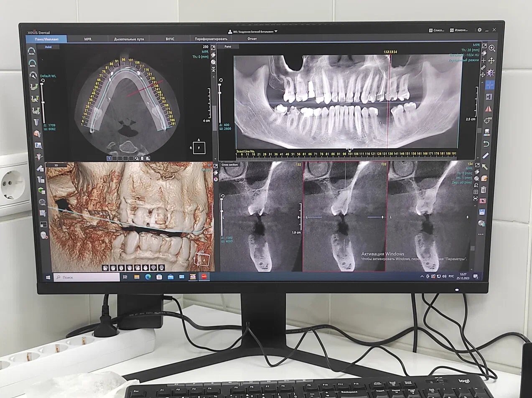Open the image search magnifier tool in sidebar

tap(38, 145)
